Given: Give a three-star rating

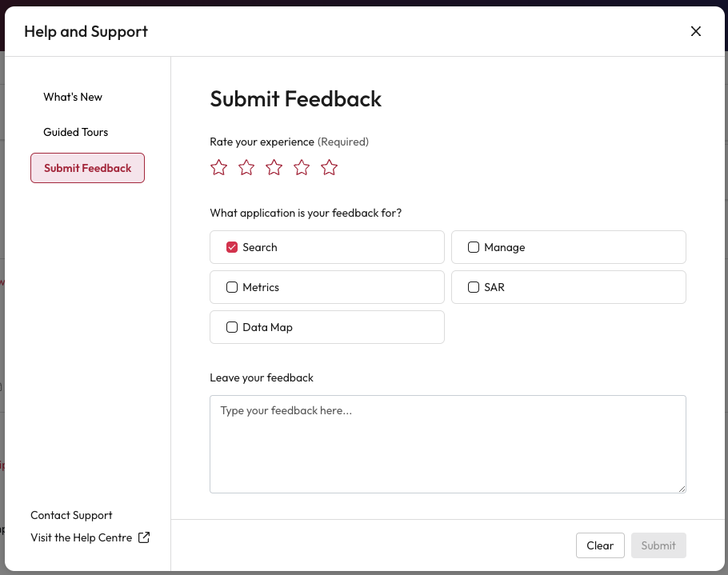Looking at the screenshot, I should click(x=274, y=167).
